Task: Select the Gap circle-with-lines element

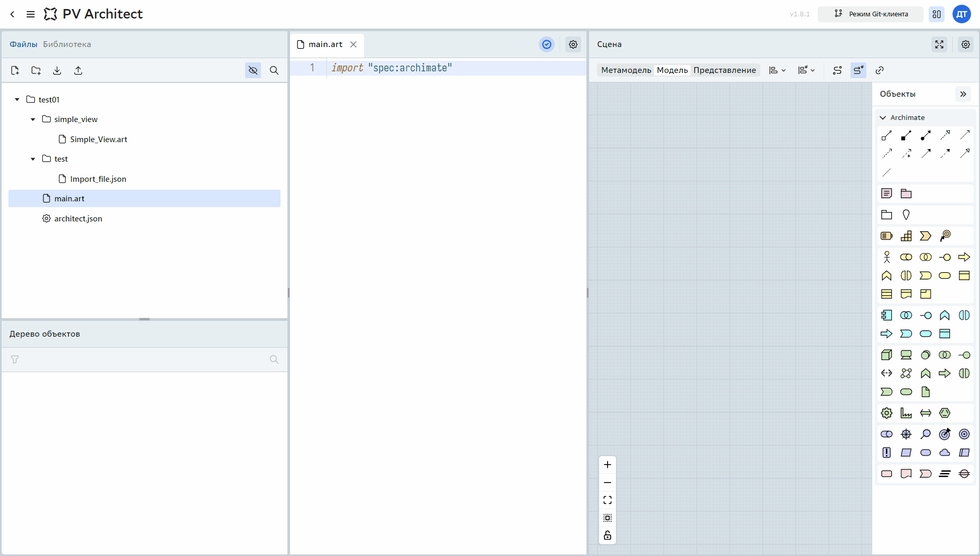Action: click(964, 474)
